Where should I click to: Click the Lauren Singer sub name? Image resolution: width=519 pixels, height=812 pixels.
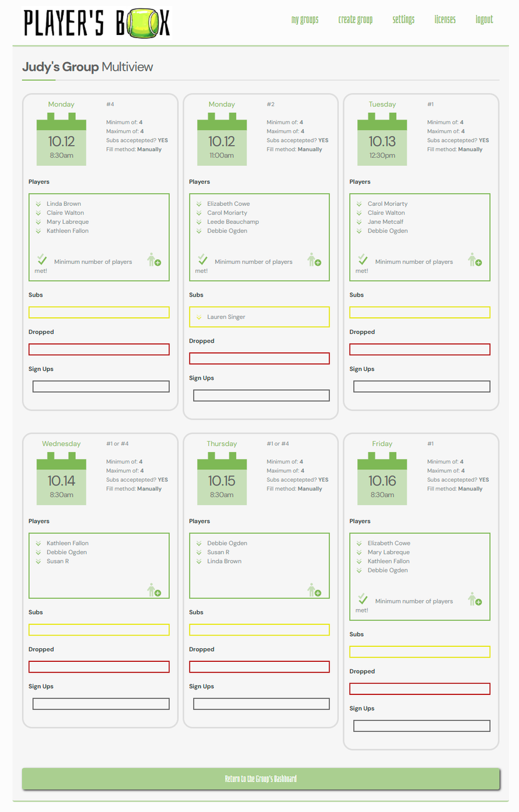coord(226,317)
